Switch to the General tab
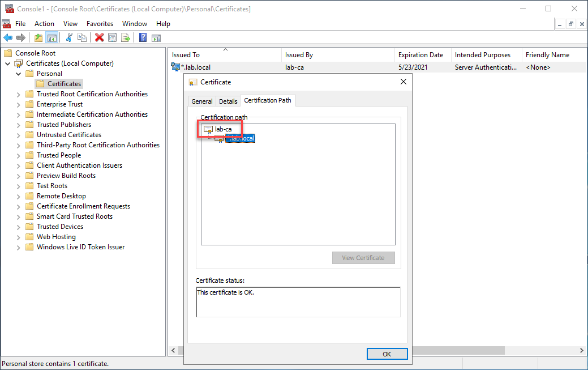The height and width of the screenshot is (370, 588). [202, 101]
